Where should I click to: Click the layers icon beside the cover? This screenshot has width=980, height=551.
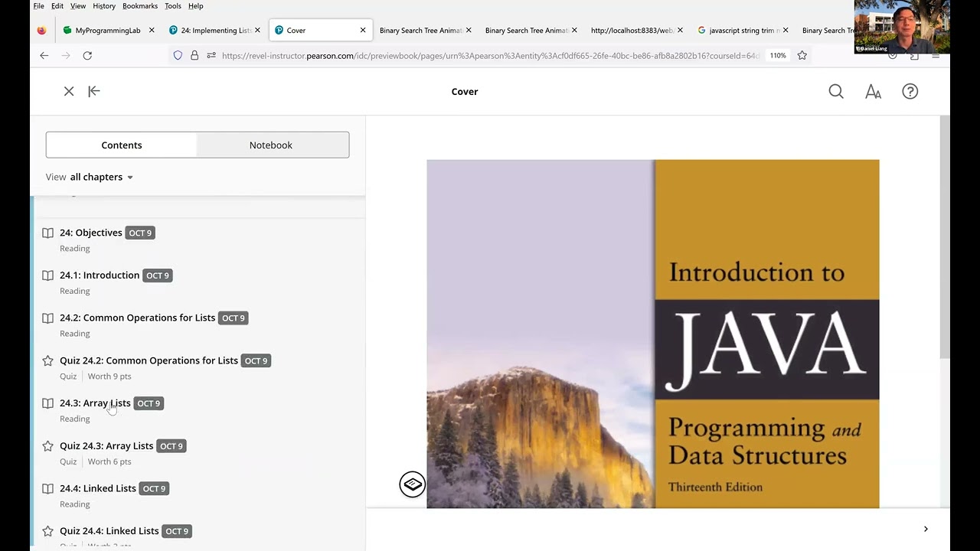(412, 484)
